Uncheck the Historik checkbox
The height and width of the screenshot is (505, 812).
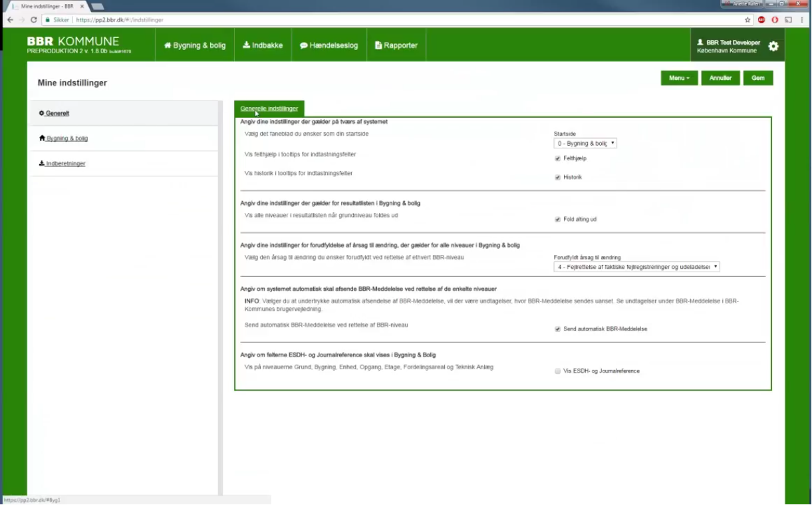(557, 177)
